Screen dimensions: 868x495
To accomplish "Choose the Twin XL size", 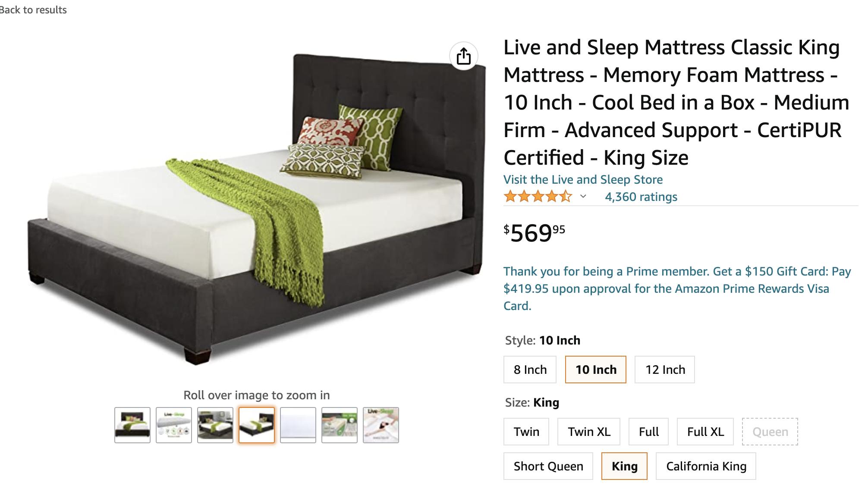I will coord(589,432).
